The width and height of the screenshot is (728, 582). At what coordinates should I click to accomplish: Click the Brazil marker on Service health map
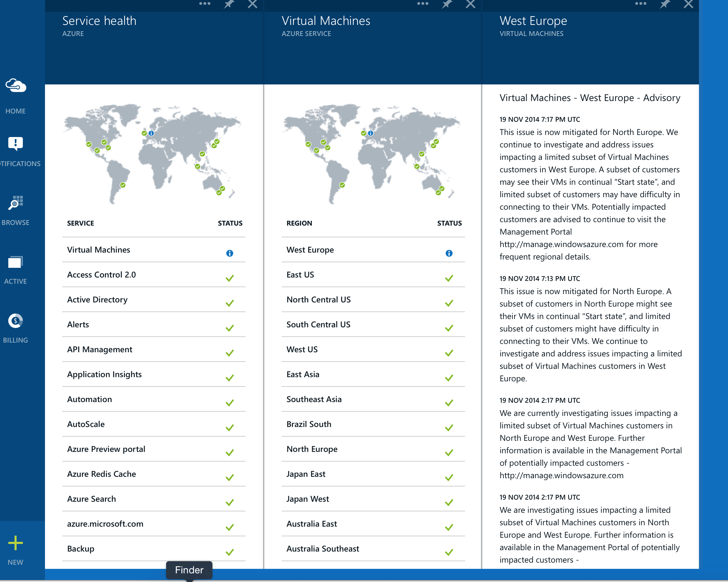click(x=123, y=185)
